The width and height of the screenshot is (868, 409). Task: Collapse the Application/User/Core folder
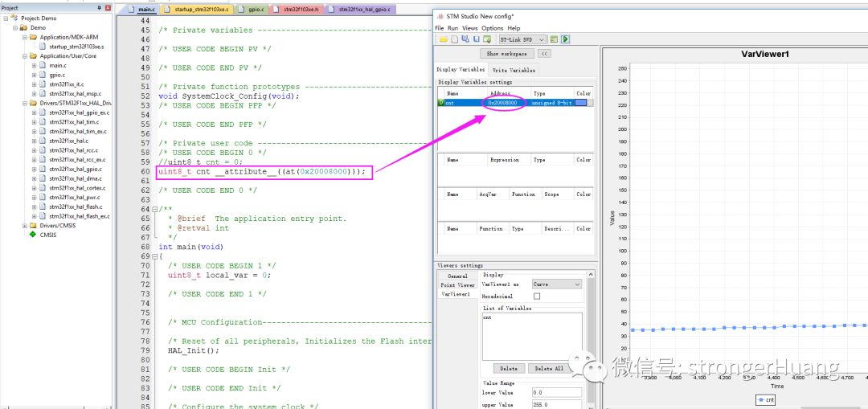(25, 56)
